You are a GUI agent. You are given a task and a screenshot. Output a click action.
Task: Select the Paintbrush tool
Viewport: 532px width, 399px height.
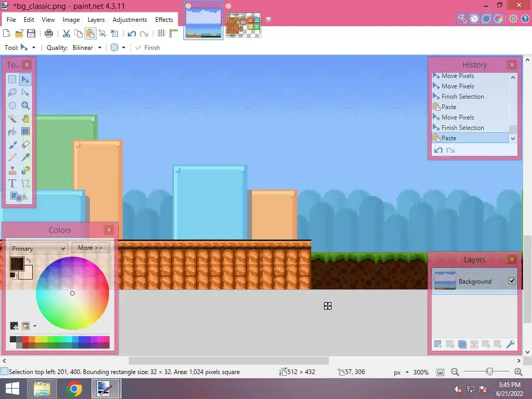click(x=12, y=144)
